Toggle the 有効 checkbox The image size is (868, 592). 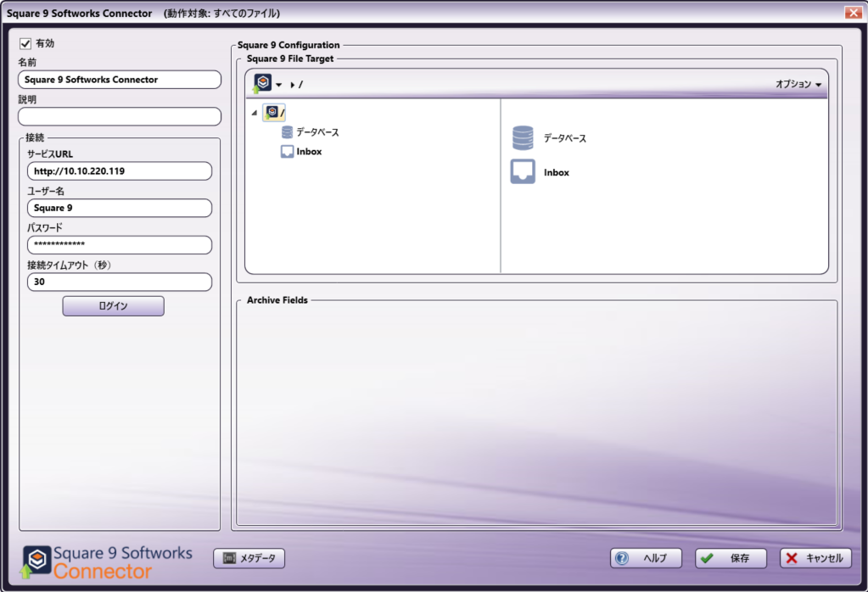tap(25, 43)
